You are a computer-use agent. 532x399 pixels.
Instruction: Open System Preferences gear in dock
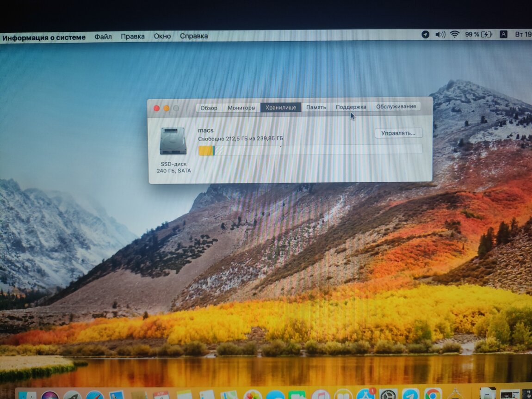coord(388,394)
